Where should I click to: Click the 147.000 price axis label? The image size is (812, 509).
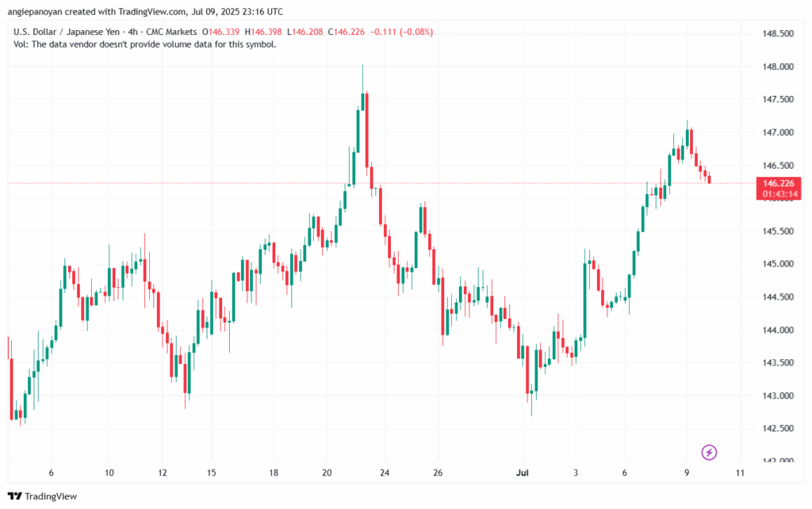778,132
